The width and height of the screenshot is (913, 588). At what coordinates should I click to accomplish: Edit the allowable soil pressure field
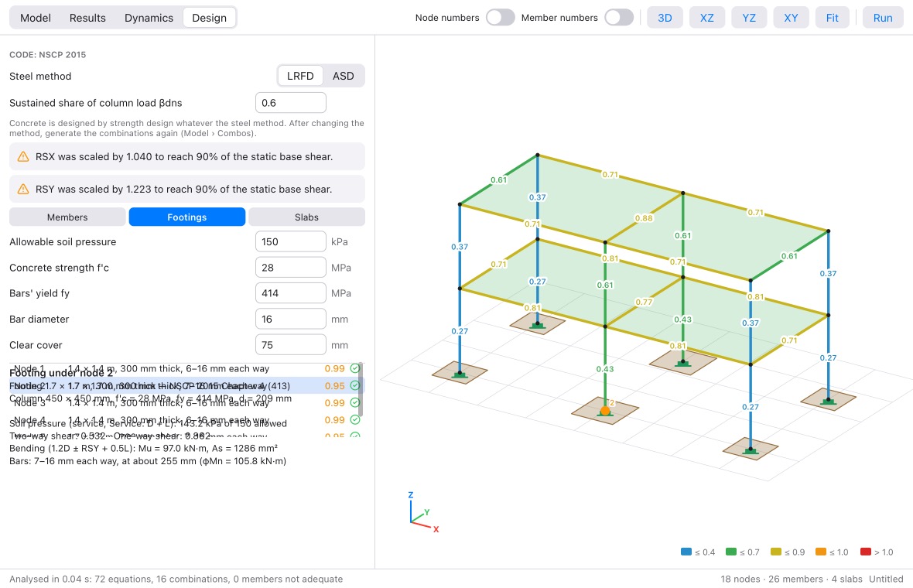coord(291,241)
